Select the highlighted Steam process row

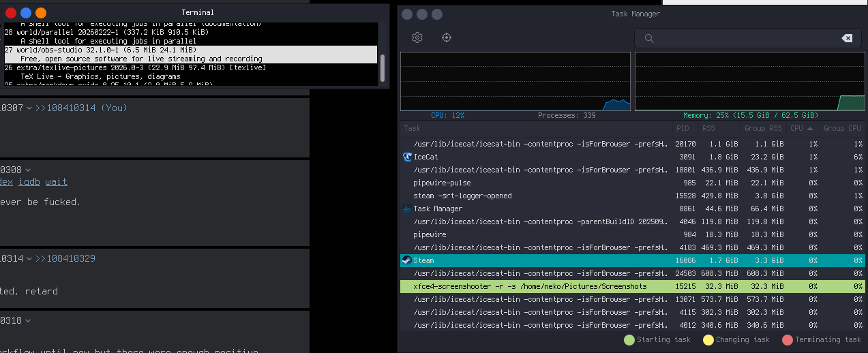tap(633, 260)
